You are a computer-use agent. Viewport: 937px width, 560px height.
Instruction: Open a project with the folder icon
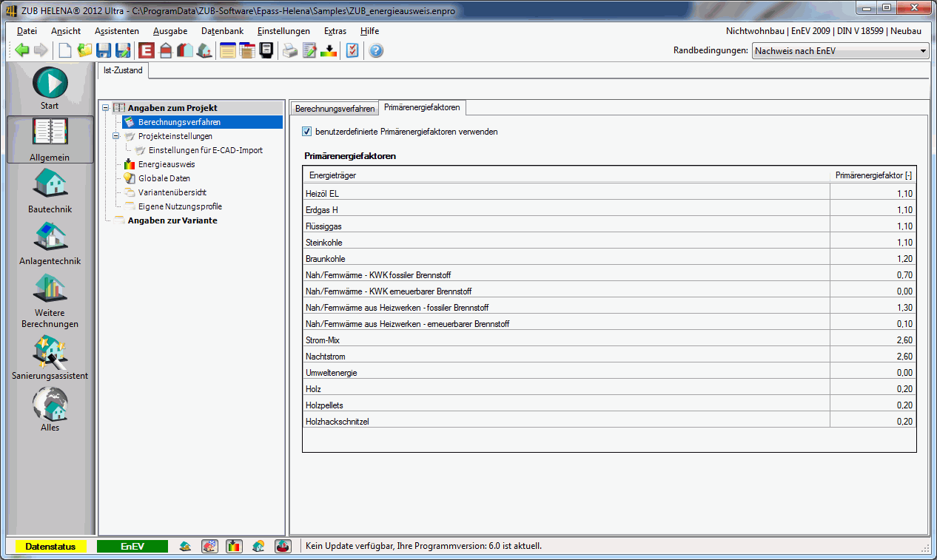tap(84, 50)
